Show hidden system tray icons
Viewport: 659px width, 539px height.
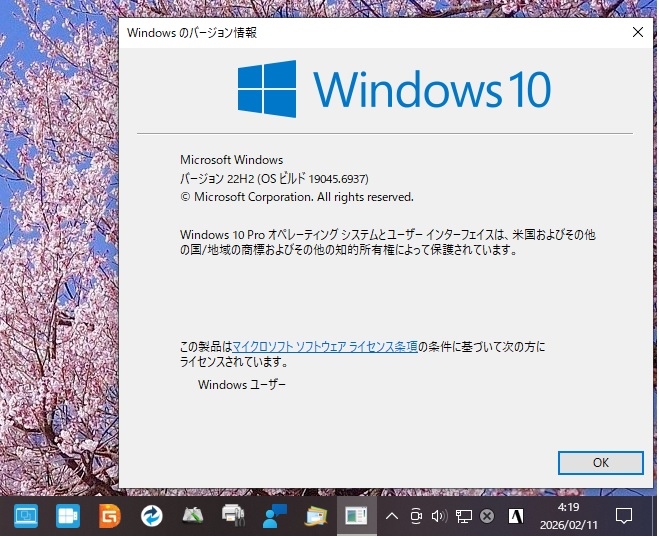393,517
